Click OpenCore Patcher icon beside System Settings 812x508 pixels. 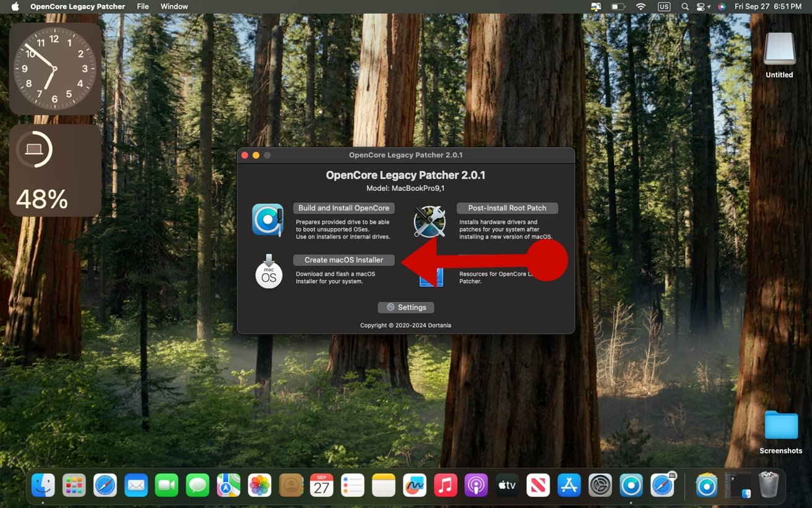631,485
